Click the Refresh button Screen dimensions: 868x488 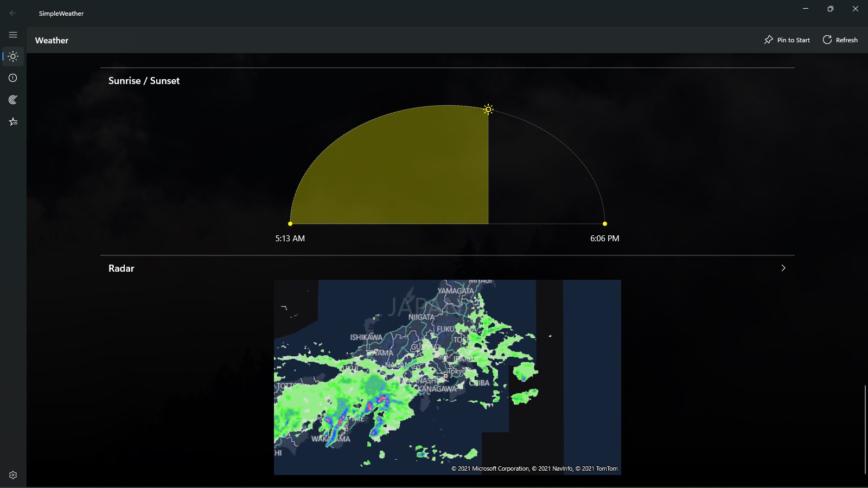click(840, 40)
